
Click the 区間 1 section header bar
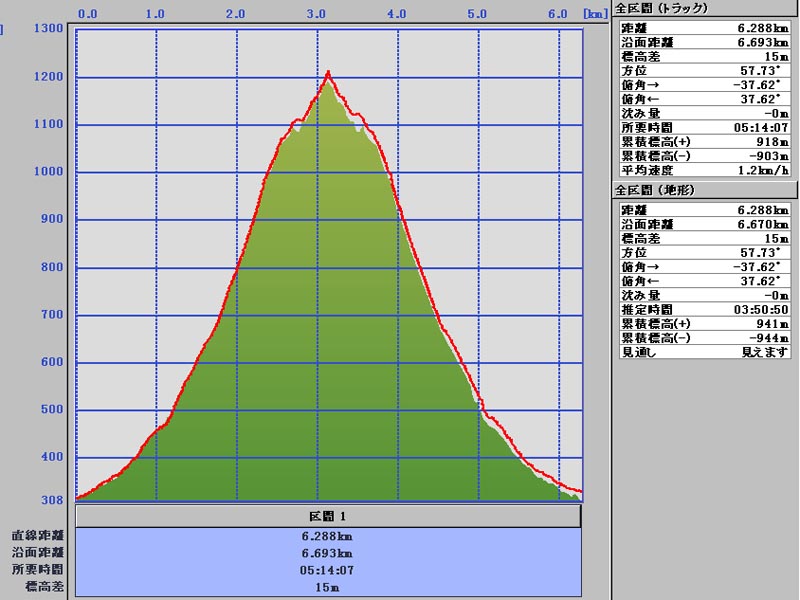(x=328, y=516)
